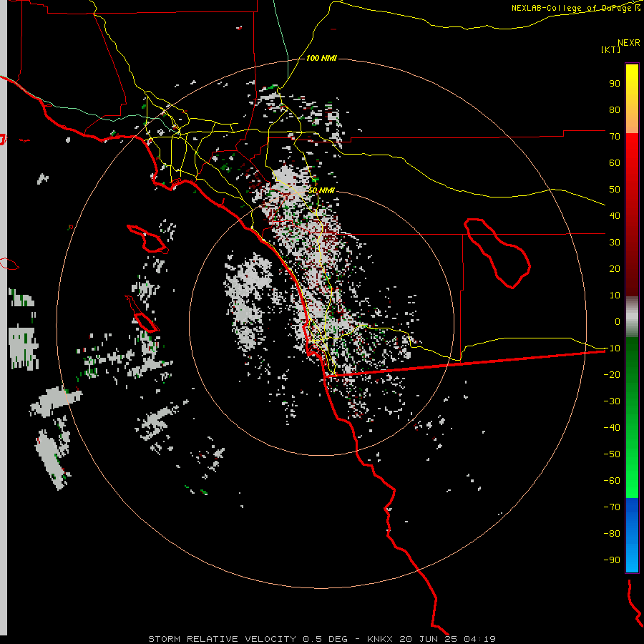Click the 90 value on velocity scale
This screenshot has height=644, width=644.
click(x=615, y=84)
